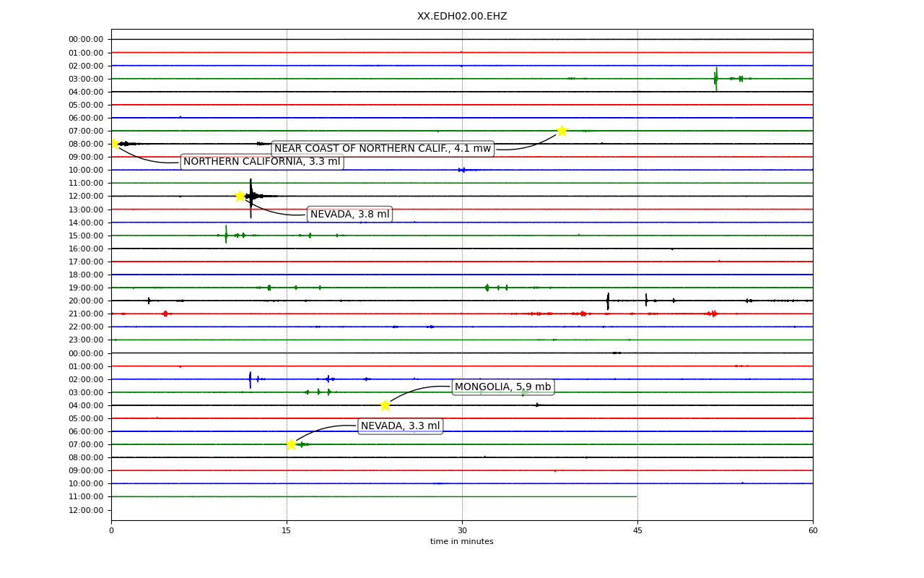Select the NEVADA, 3.3 ml annotation box
The image size is (924, 578).
tap(401, 426)
